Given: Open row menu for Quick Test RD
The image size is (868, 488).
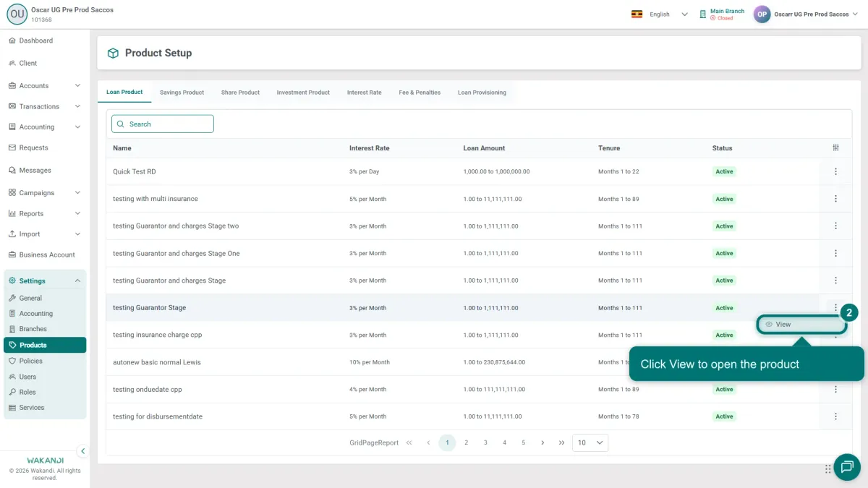Looking at the screenshot, I should [835, 171].
